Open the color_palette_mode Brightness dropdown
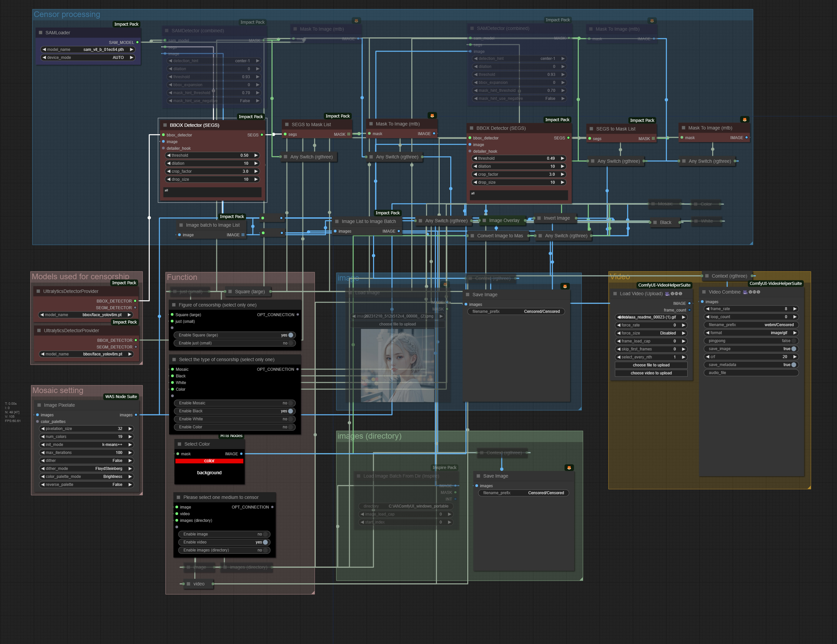Screen dimensions: 837x644 tap(87, 477)
